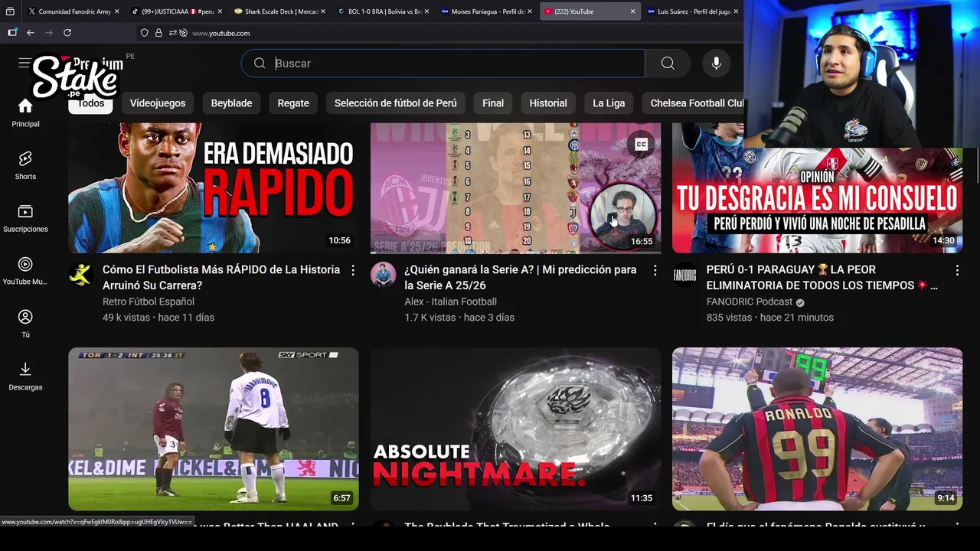
Task: Play the TOR 1-2 INT match thumbnail
Action: (x=214, y=429)
